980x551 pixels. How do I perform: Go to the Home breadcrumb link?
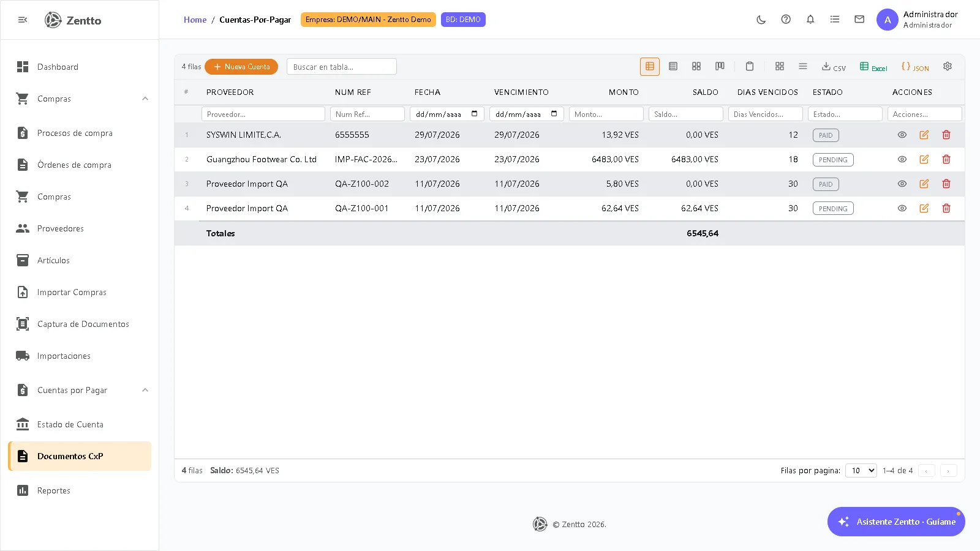[x=195, y=20]
